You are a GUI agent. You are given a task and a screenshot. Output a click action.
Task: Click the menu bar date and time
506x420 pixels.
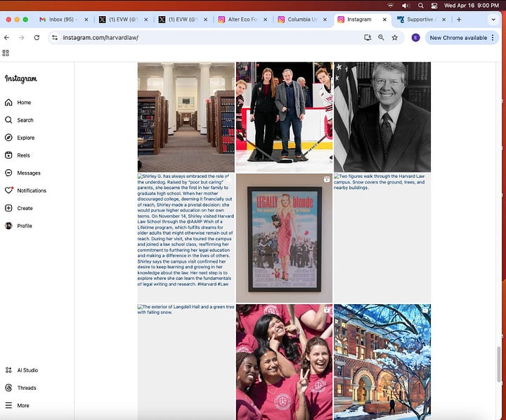coord(472,5)
